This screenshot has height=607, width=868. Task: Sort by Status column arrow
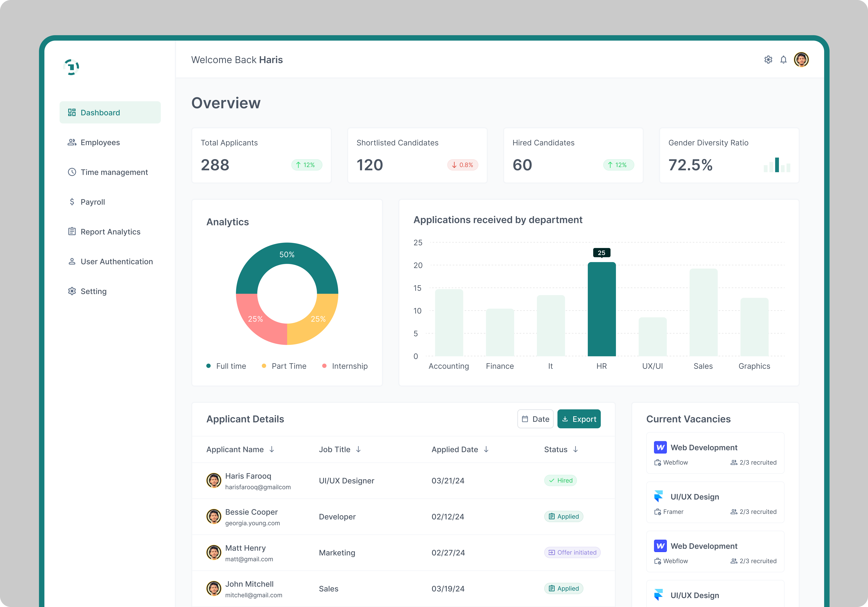coord(575,449)
